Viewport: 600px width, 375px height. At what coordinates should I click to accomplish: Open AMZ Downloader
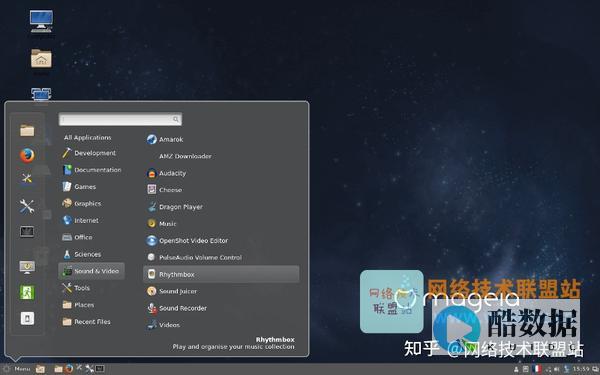(185, 156)
